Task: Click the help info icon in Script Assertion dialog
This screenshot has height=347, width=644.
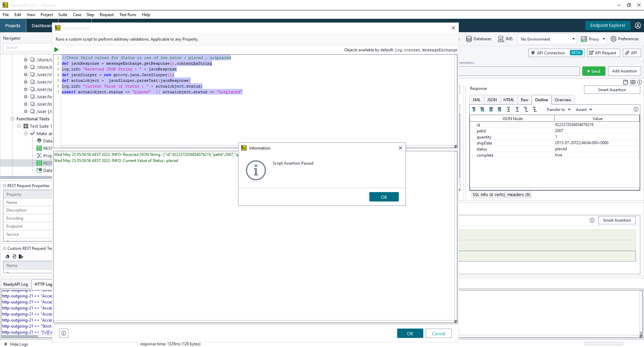Action: [64, 333]
